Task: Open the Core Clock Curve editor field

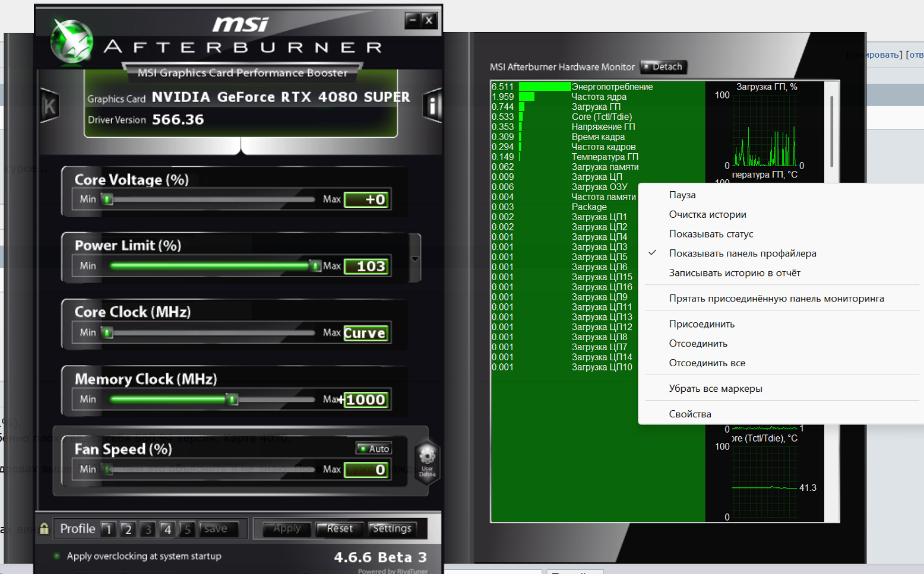Action: click(x=366, y=333)
